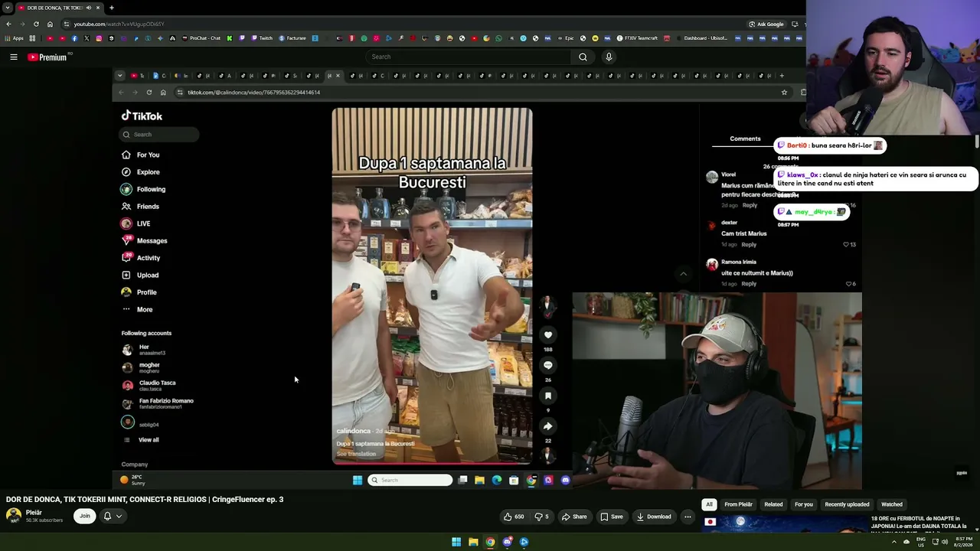The width and height of the screenshot is (980, 551).
Task: Click the YouTube search box
Action: [469, 57]
